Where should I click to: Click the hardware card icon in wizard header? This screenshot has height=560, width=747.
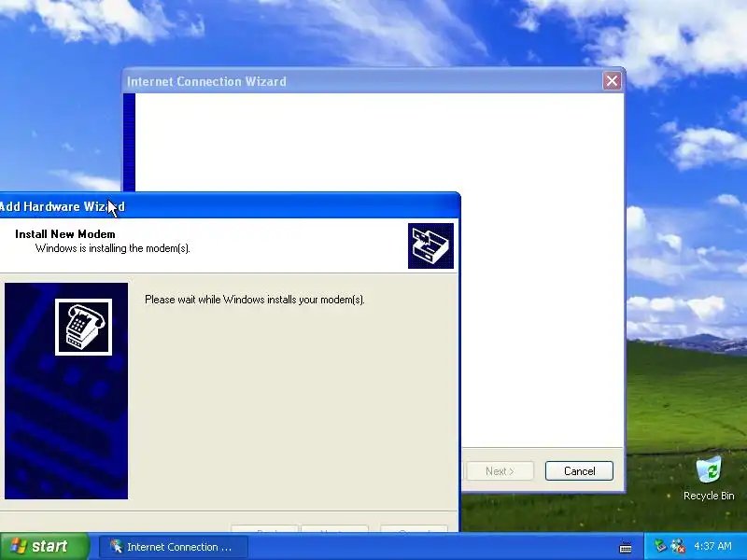point(430,245)
